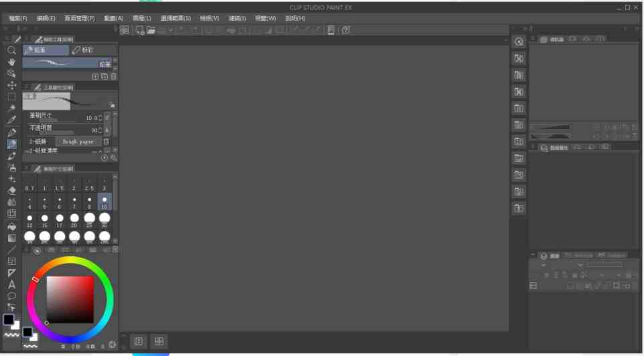Choose brush size preset 10
The image size is (644, 356).
104,202
